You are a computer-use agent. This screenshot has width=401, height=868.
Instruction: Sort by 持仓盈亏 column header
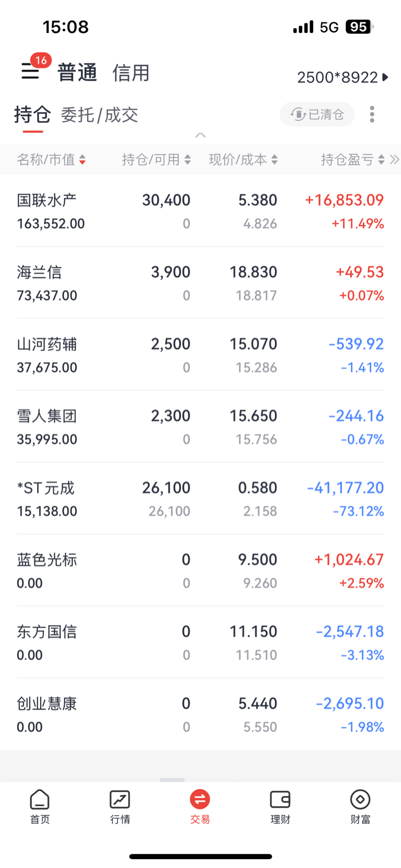[x=352, y=160]
